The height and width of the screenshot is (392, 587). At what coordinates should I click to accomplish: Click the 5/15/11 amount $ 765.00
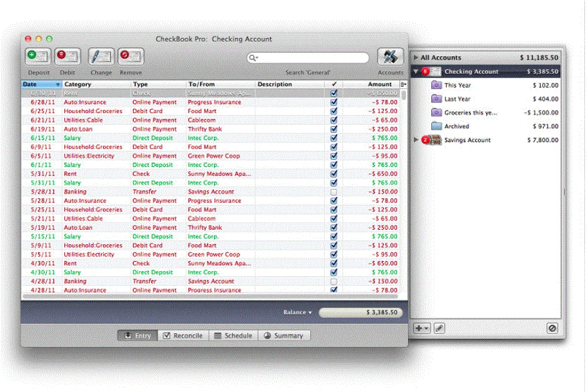pyautogui.click(x=384, y=236)
